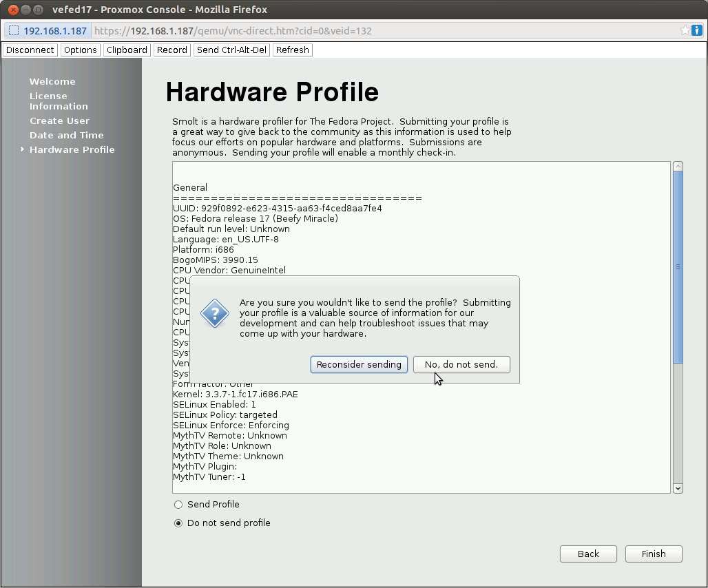Go to the Welcome step
The width and height of the screenshot is (708, 588).
(x=52, y=81)
